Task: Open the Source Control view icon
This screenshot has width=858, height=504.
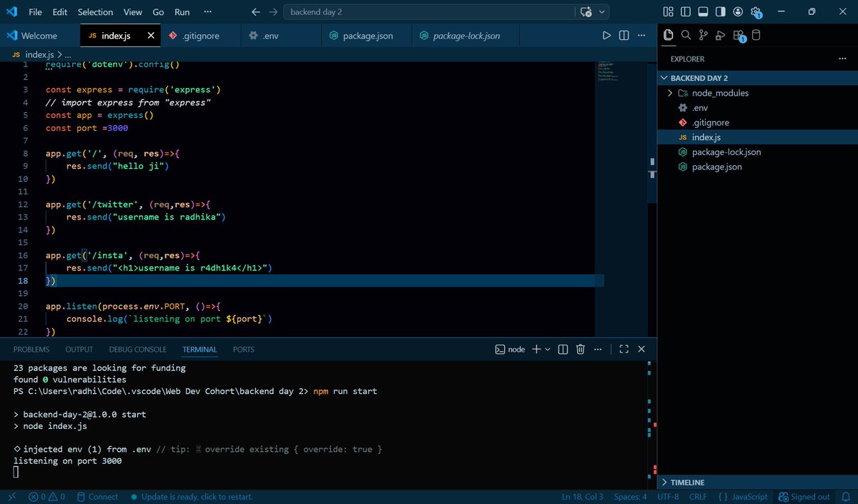Action: click(703, 35)
